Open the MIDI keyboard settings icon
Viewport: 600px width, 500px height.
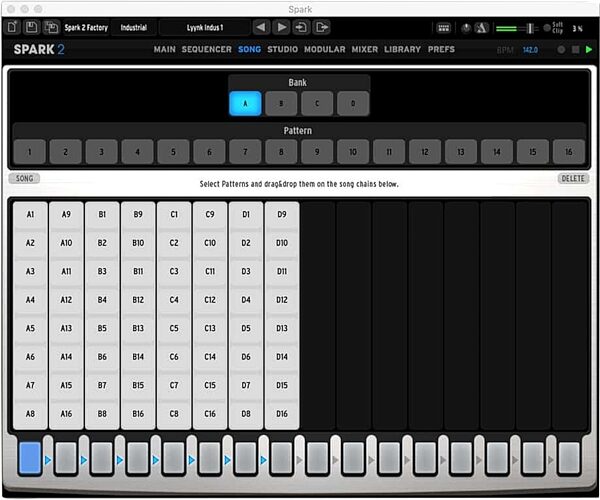pos(443,28)
